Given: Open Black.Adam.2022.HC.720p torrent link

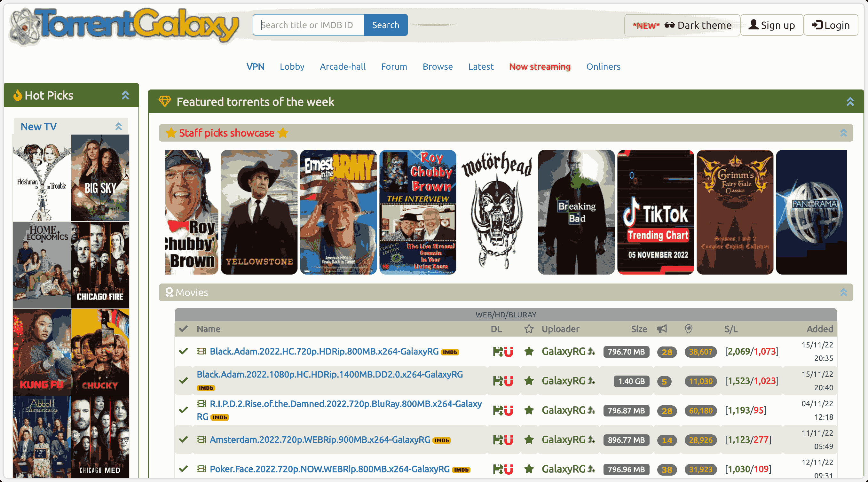Looking at the screenshot, I should tap(324, 351).
